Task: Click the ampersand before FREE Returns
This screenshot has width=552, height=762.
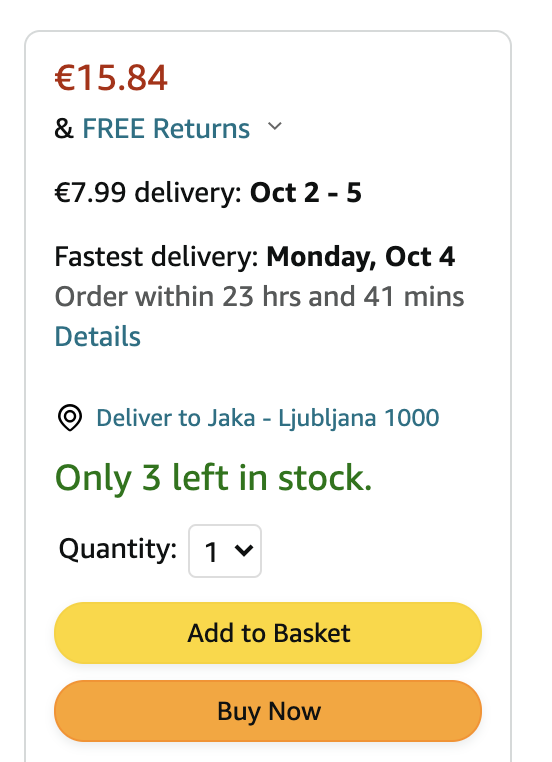Action: 64,129
